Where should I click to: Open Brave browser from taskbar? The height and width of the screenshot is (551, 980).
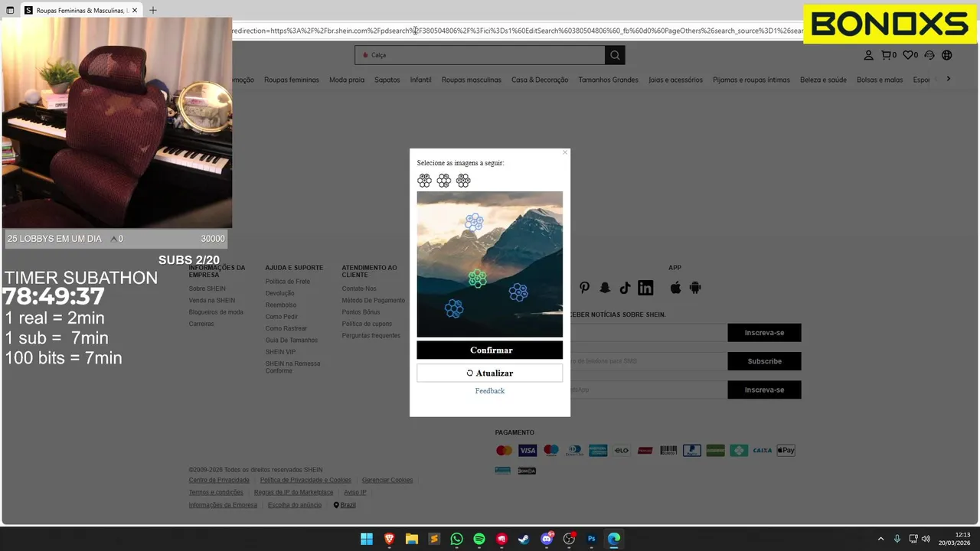[x=389, y=539]
